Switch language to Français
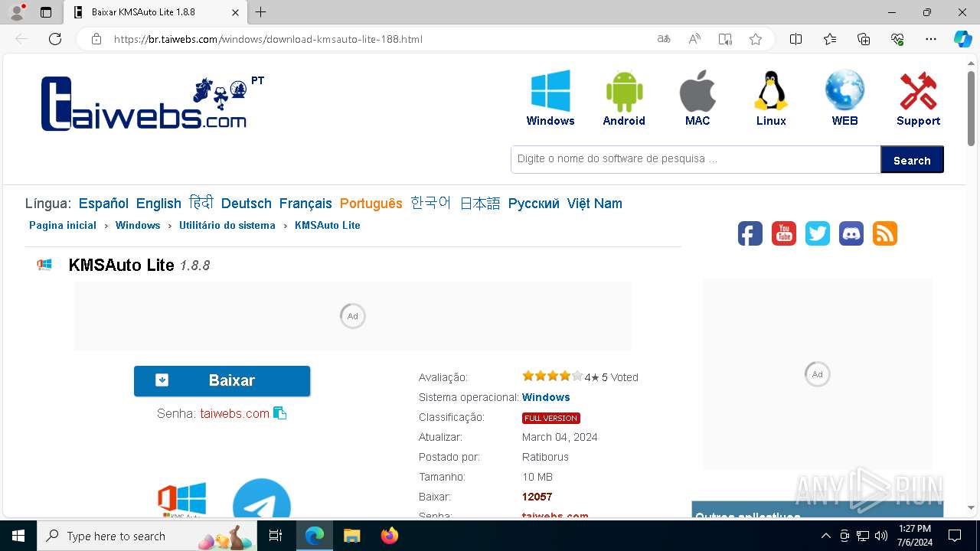Viewport: 980px width, 551px height. 305,204
